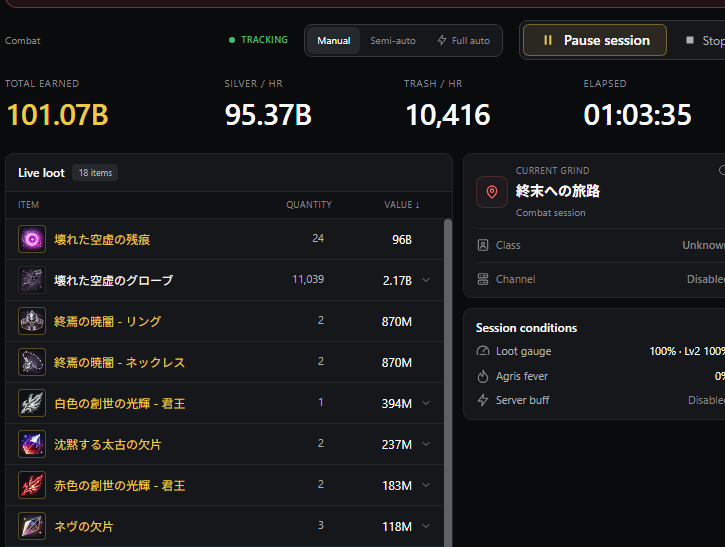Screen dimensions: 725x547
Task: Open the 終焉の暁闇 - リング item name
Action: point(107,321)
